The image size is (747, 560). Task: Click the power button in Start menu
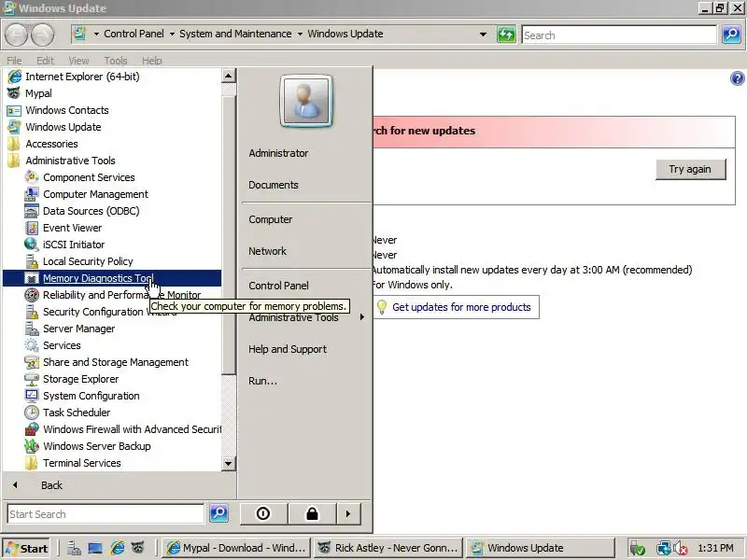(263, 513)
